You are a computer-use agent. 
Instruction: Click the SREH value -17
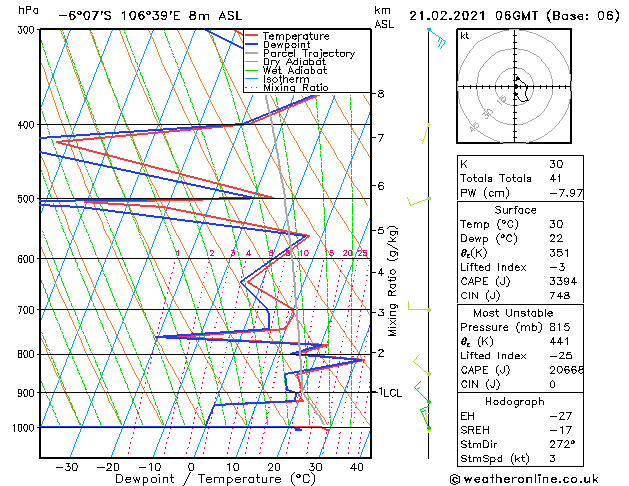coord(560,430)
